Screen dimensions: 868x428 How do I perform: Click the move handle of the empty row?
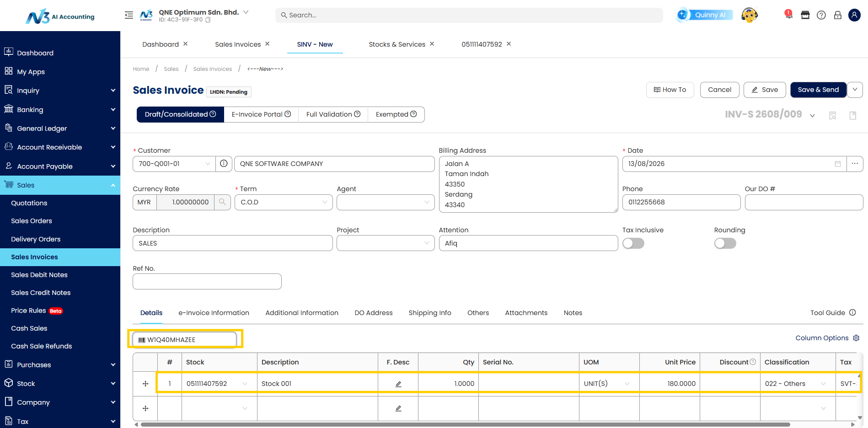coord(145,408)
